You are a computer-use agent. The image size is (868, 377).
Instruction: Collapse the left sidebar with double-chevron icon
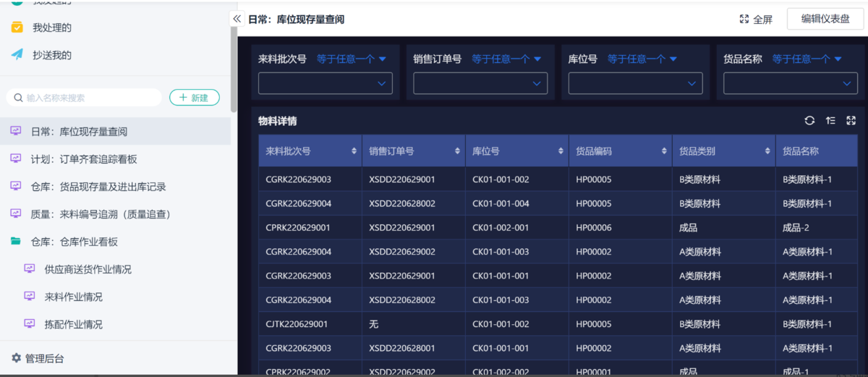237,18
